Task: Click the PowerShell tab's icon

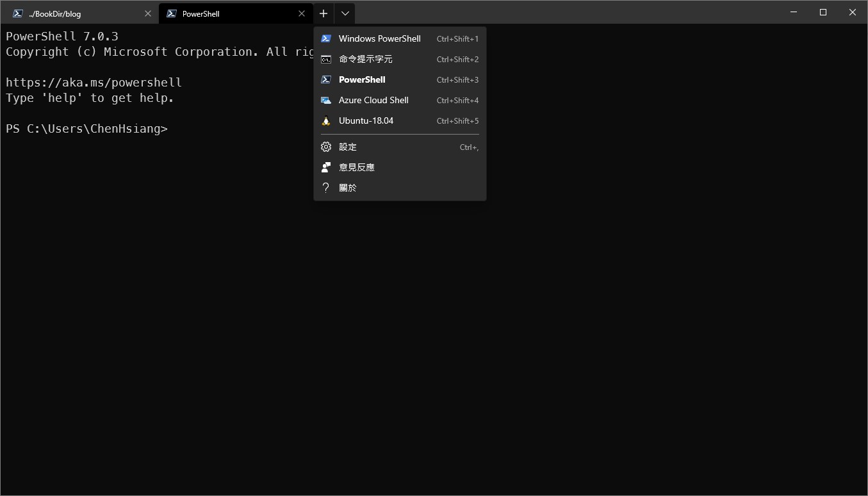Action: [172, 13]
